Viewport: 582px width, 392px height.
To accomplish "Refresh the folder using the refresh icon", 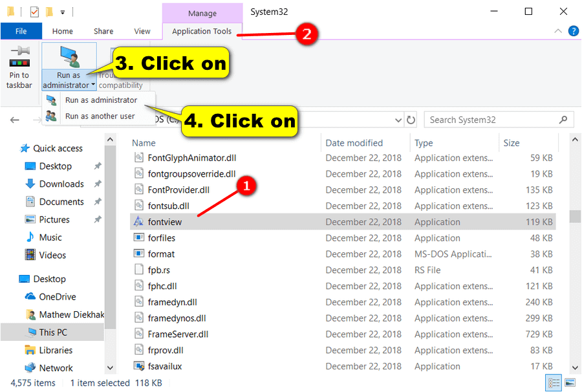I will (x=411, y=120).
